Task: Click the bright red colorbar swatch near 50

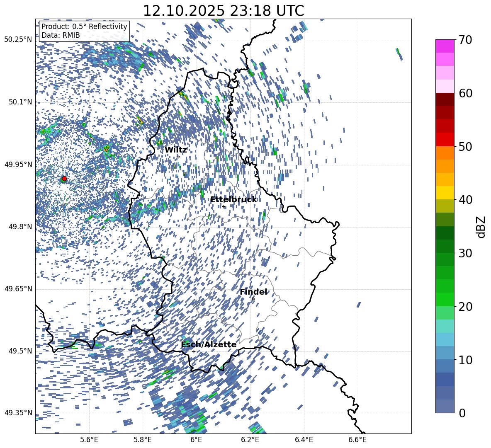Action: [445, 140]
